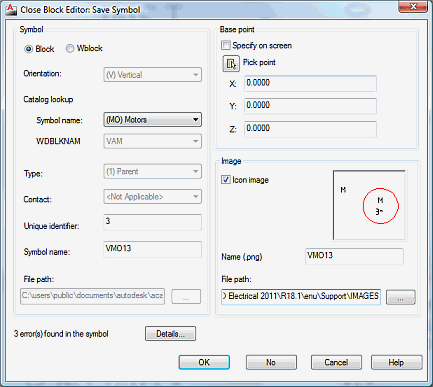Click the motor icon image preview
Viewport: 433px width, 387px height.
tap(369, 205)
